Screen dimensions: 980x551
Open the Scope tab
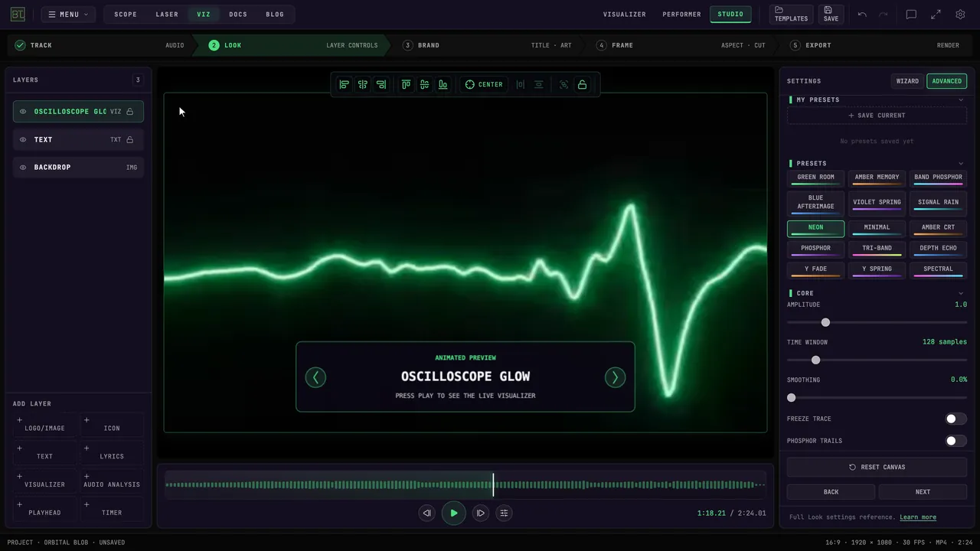coord(126,15)
